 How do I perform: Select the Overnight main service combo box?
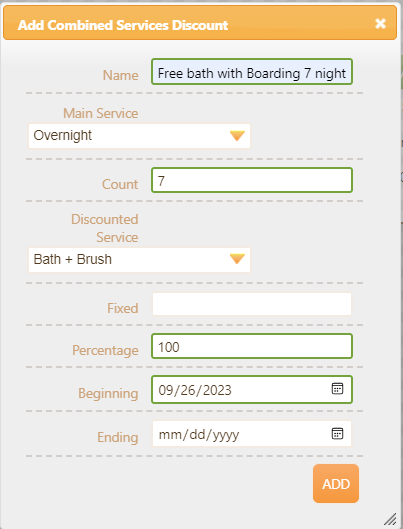(139, 136)
